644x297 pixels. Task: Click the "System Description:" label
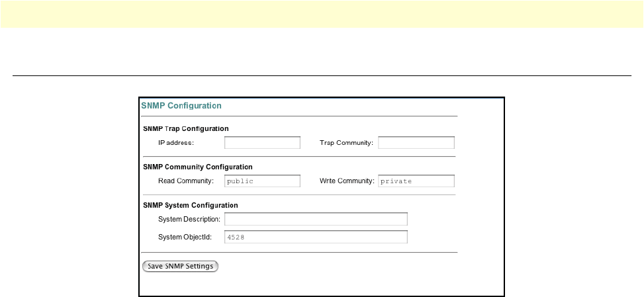pos(189,219)
